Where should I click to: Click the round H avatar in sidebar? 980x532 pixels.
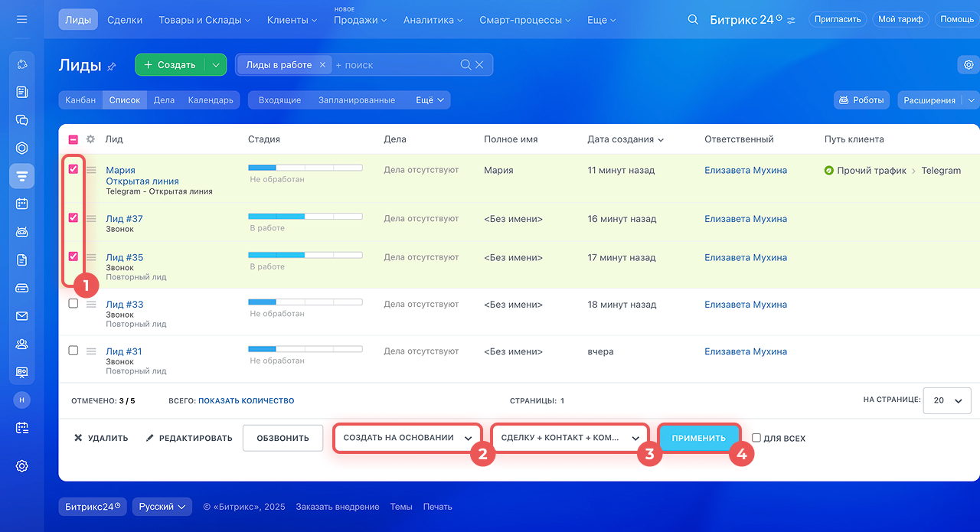22,400
